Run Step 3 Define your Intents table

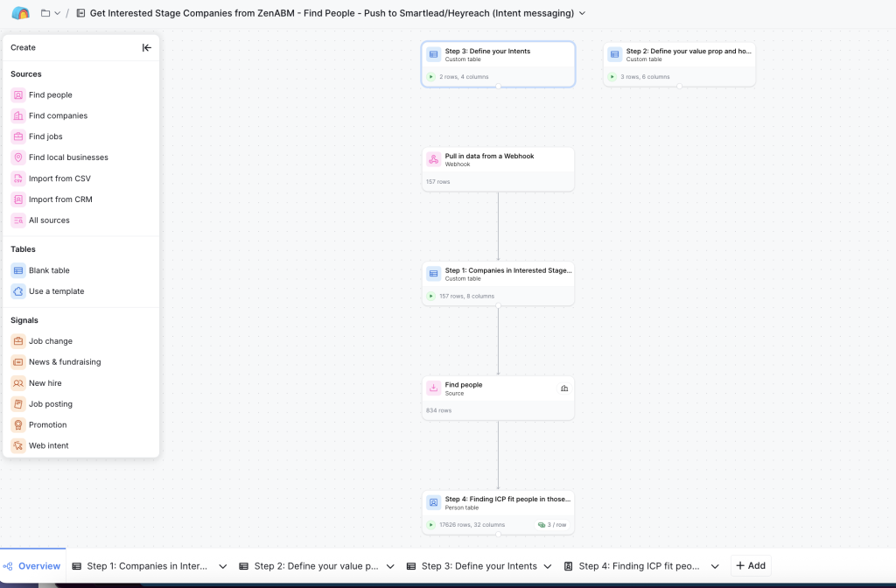[430, 77]
